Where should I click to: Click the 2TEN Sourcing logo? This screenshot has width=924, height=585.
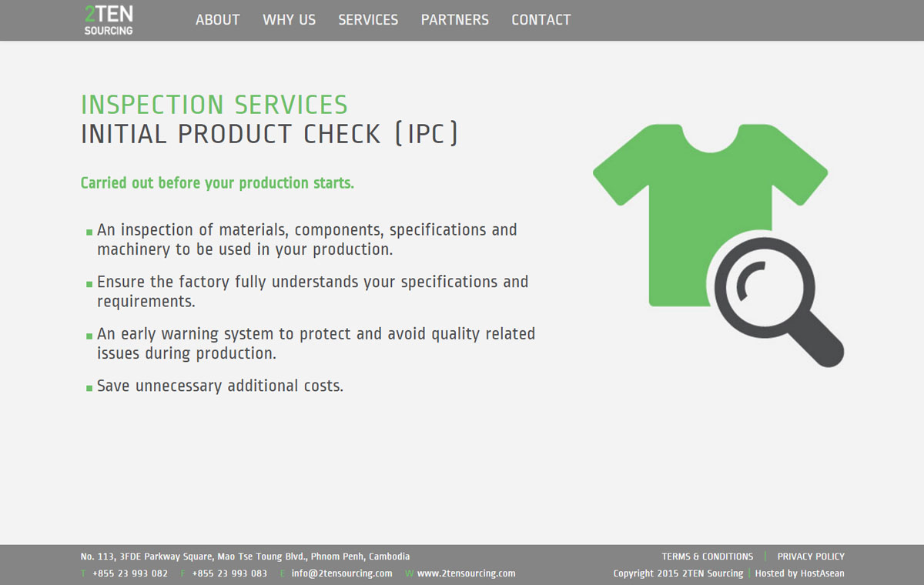(x=109, y=20)
